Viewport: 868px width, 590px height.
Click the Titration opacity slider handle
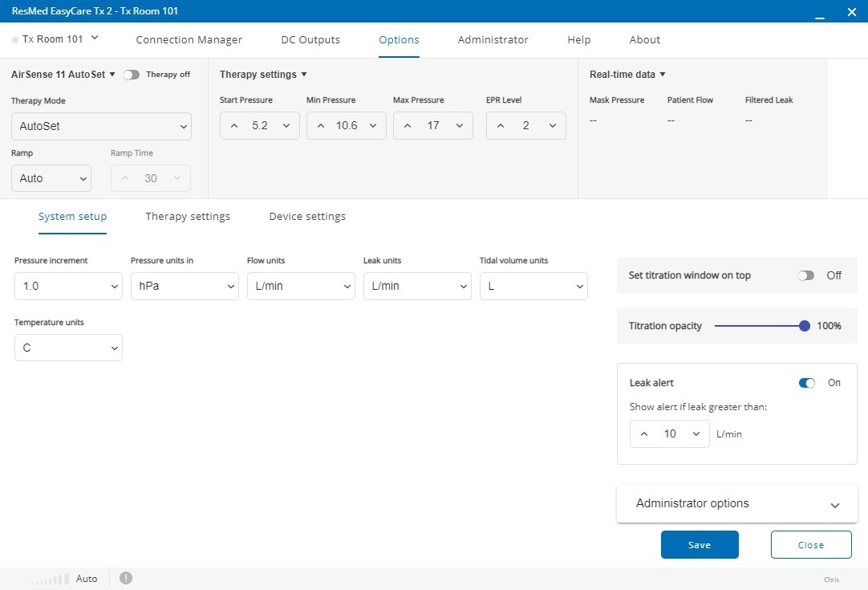tap(805, 326)
